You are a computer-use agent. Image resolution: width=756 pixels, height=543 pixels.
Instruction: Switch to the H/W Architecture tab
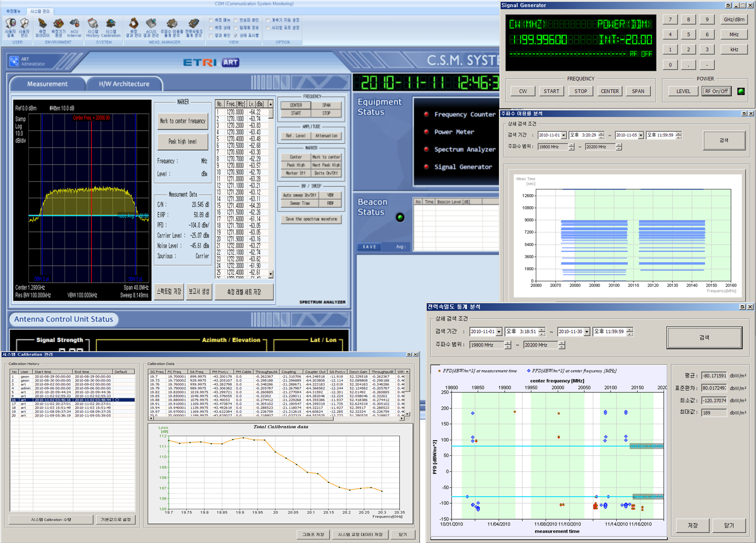point(124,84)
